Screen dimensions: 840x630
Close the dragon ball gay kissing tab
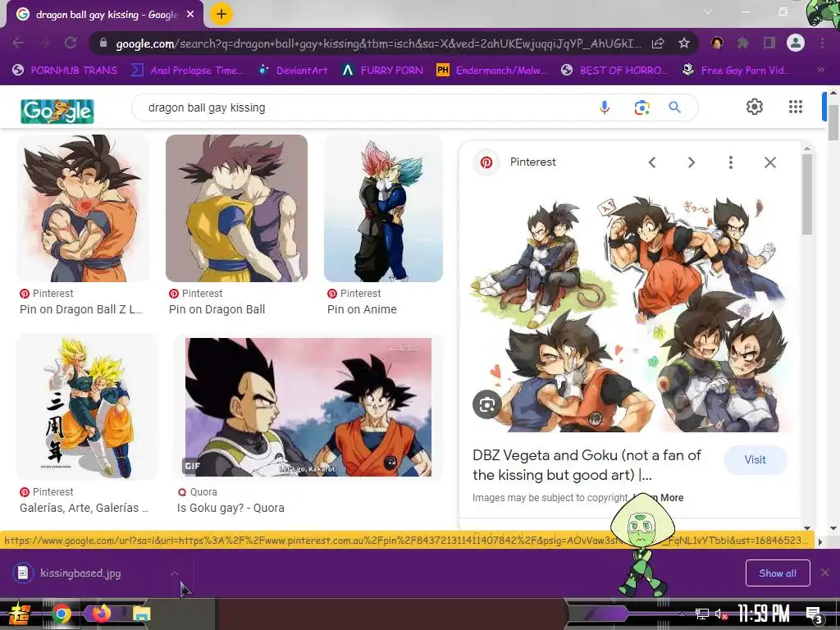(x=190, y=15)
